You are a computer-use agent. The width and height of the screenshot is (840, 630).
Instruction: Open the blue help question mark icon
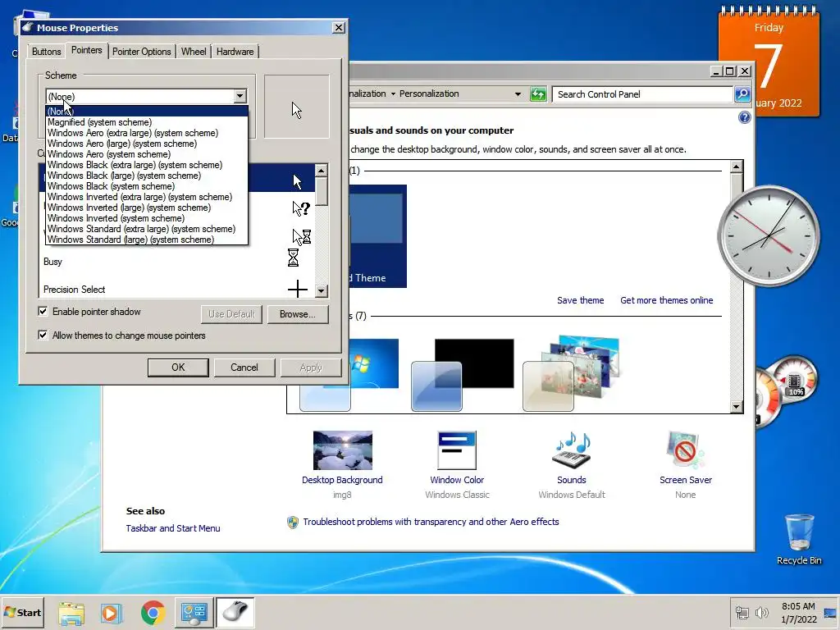[744, 117]
